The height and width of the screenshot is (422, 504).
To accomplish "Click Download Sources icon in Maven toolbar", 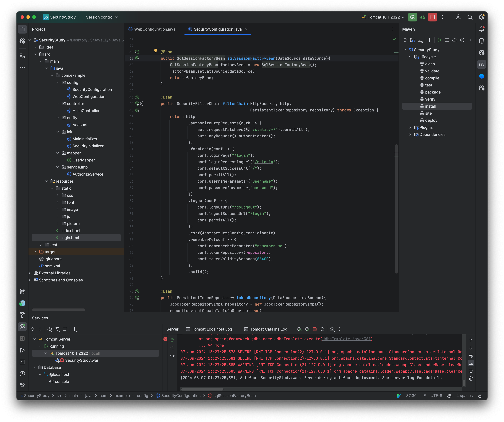I will click(x=420, y=40).
